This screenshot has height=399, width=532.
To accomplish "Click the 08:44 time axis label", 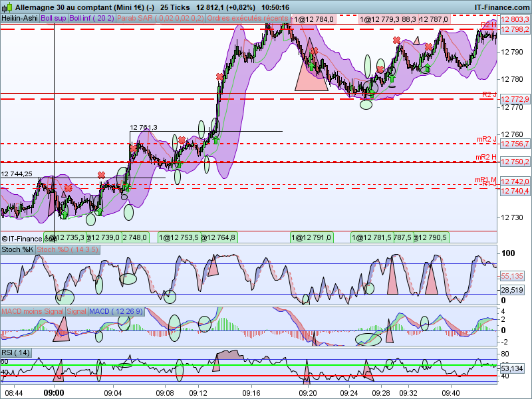I will [14, 393].
